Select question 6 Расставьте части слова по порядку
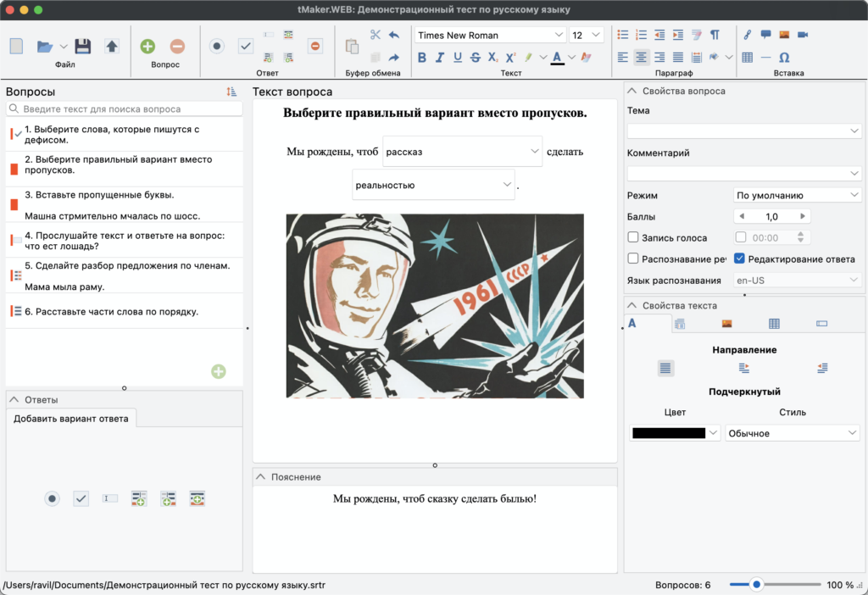The height and width of the screenshot is (595, 868). coord(124,311)
